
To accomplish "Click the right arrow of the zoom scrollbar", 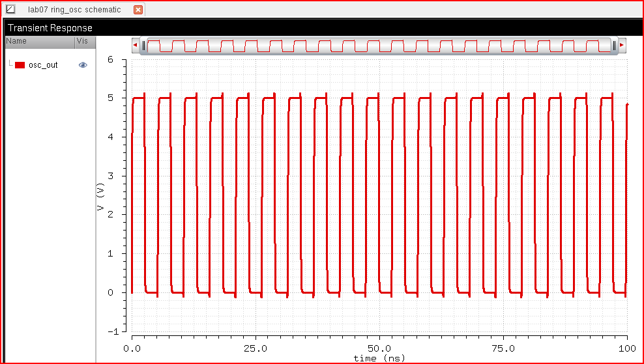I will [x=622, y=45].
